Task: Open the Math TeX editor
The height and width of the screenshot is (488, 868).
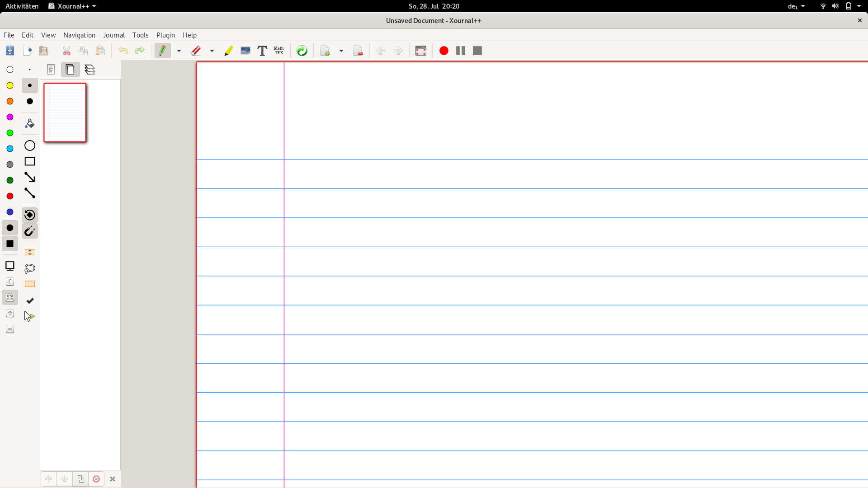Action: pyautogui.click(x=279, y=51)
